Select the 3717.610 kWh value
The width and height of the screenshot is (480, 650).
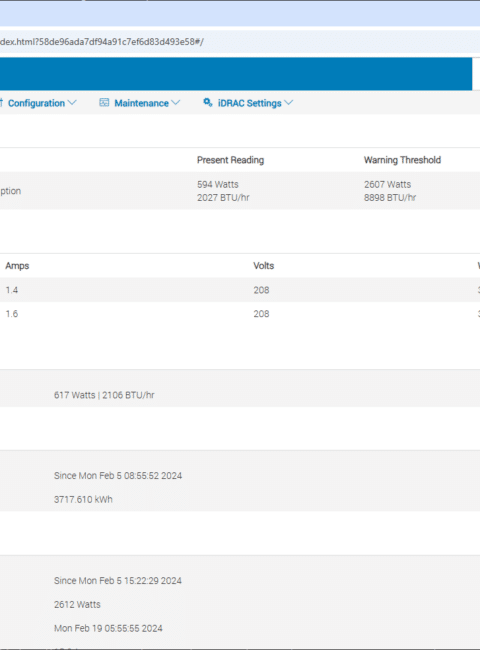pos(83,500)
